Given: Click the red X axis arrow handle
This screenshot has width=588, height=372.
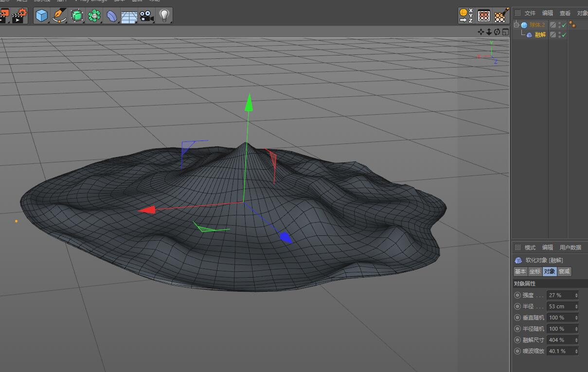Looking at the screenshot, I should (147, 210).
